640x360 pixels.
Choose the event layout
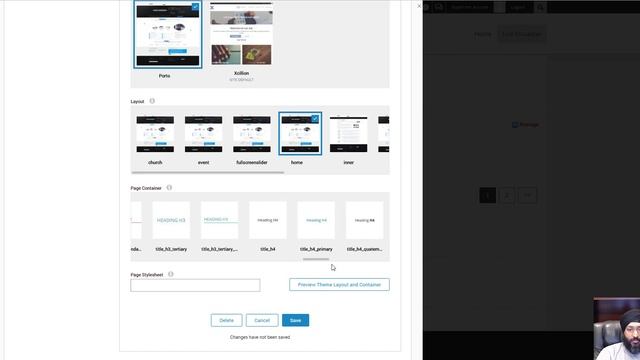[203, 134]
